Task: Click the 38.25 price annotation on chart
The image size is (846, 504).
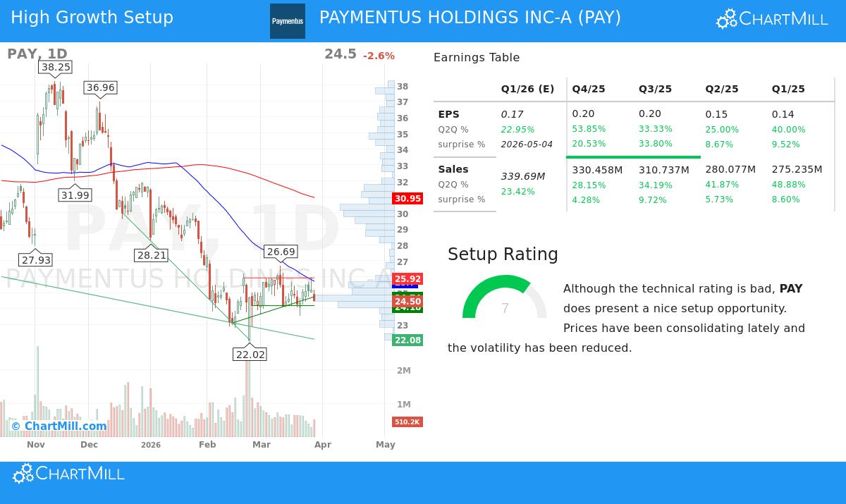Action: click(x=56, y=67)
